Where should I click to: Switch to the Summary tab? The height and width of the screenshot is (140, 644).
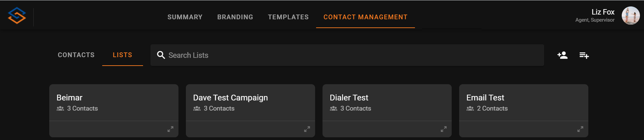click(185, 17)
